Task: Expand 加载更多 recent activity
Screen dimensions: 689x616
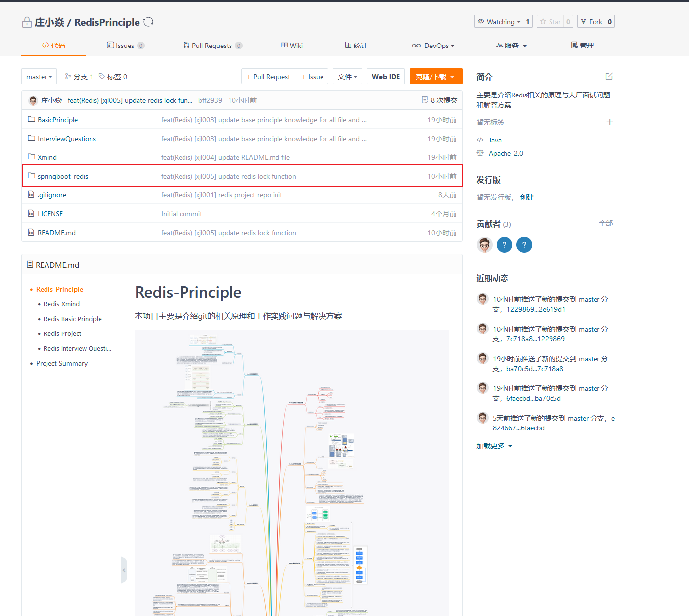Action: (x=495, y=446)
